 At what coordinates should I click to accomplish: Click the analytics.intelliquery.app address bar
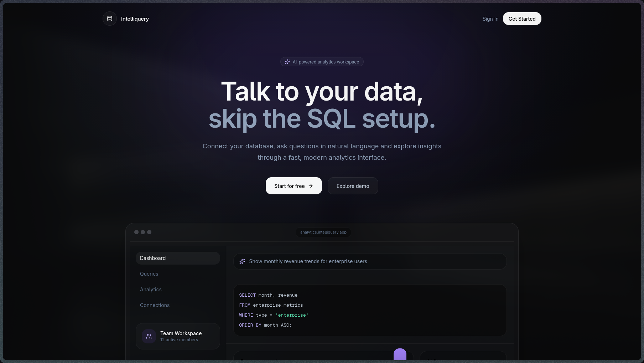tap(323, 232)
